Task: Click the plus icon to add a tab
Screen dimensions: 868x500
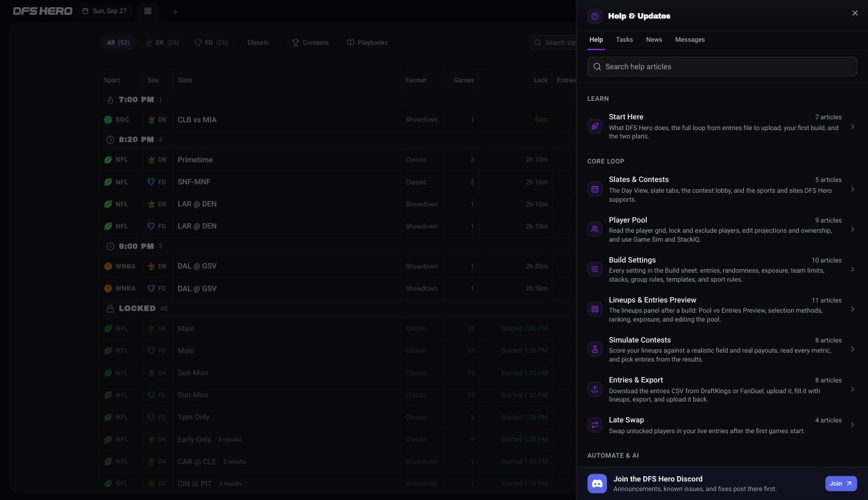Action: point(175,11)
